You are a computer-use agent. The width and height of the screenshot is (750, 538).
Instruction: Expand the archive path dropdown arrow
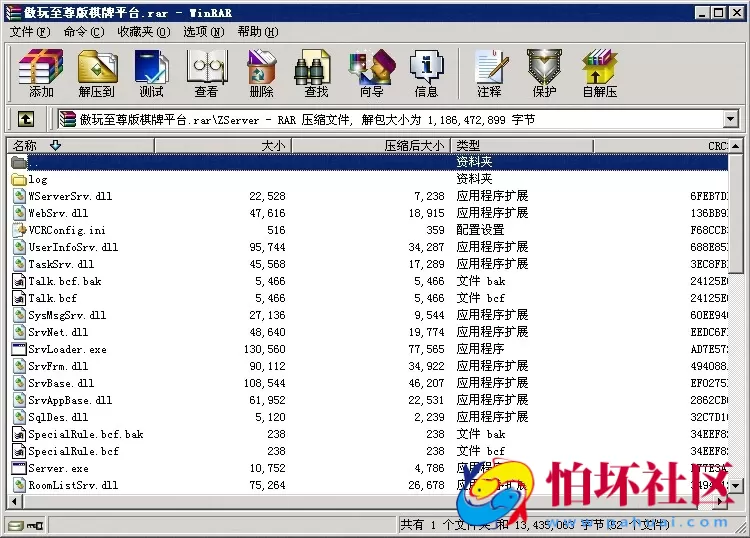(730, 119)
